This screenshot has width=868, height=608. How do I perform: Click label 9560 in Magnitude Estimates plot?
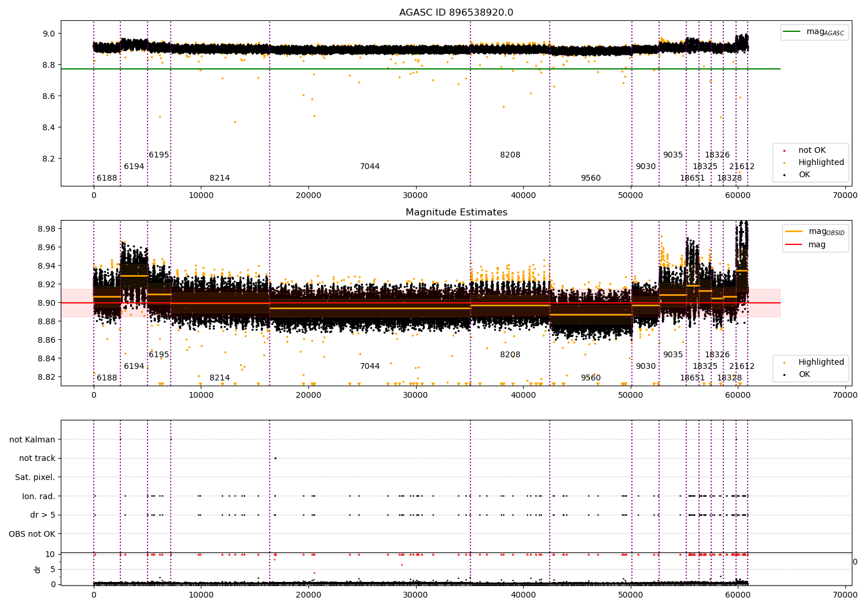point(591,378)
